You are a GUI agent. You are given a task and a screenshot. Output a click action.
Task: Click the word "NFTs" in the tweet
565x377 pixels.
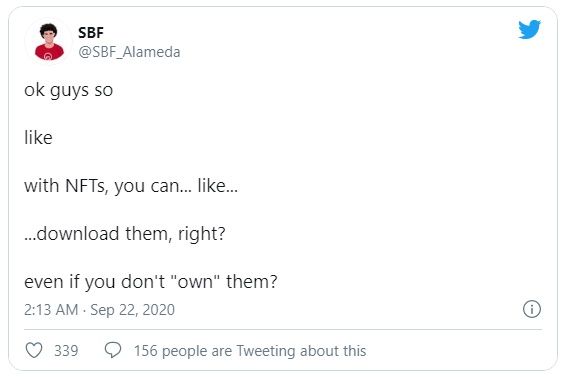pos(86,186)
